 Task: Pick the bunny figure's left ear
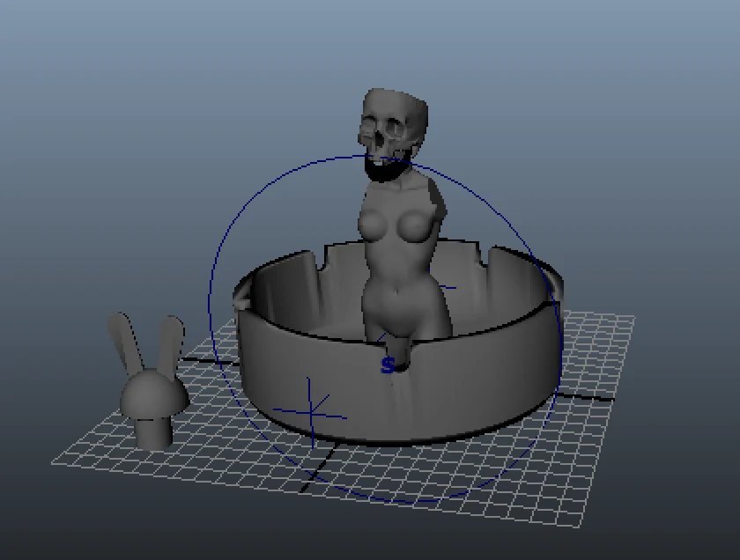123,342
